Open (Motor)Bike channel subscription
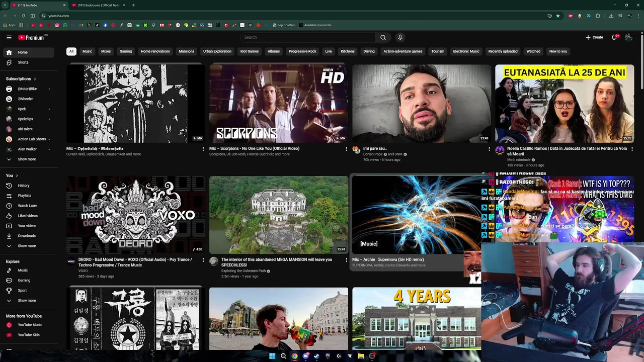The image size is (644, 362). pyautogui.click(x=29, y=89)
